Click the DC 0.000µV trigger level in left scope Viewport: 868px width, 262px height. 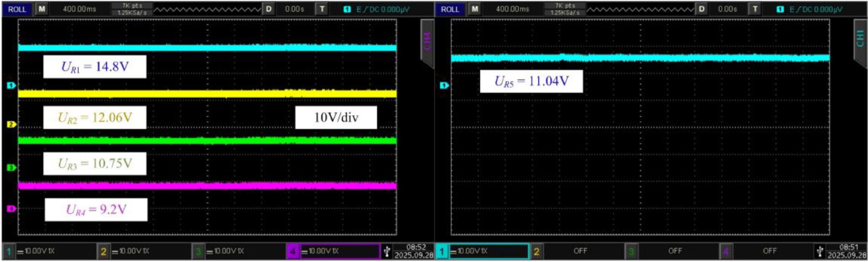pyautogui.click(x=389, y=9)
